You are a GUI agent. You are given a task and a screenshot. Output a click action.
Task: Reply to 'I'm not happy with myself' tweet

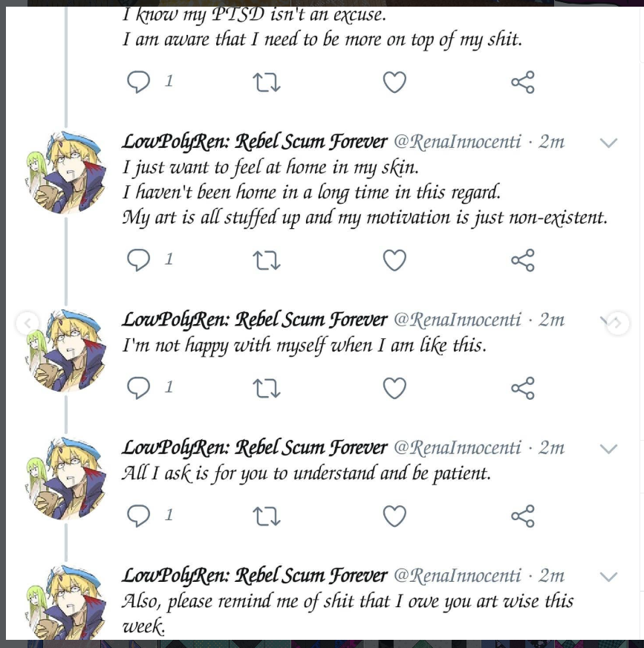[x=139, y=388]
